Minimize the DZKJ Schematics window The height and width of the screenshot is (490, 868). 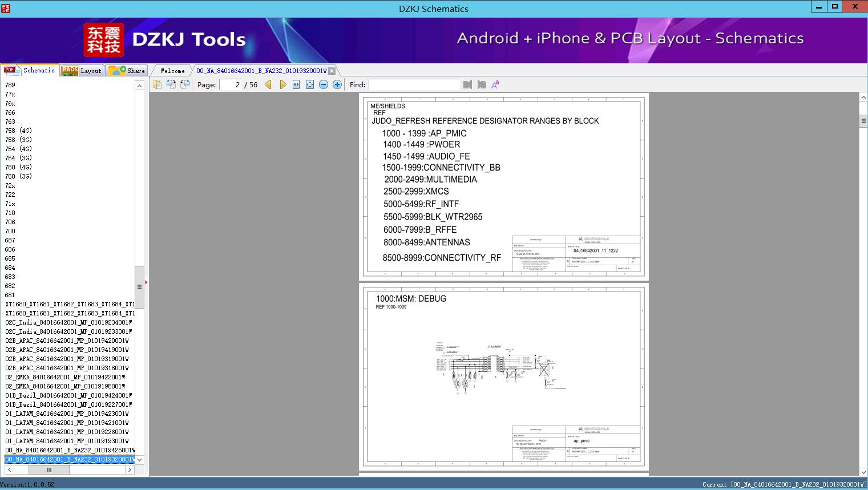click(819, 6)
